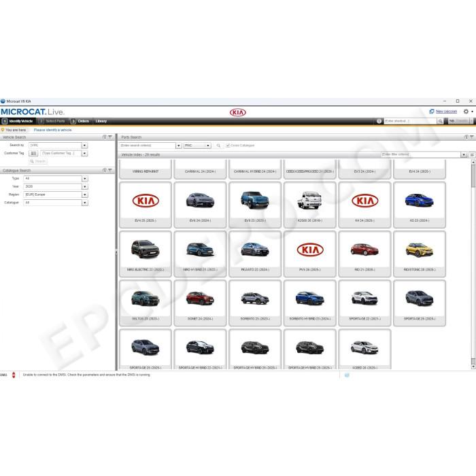Click the New session link

coord(446,112)
